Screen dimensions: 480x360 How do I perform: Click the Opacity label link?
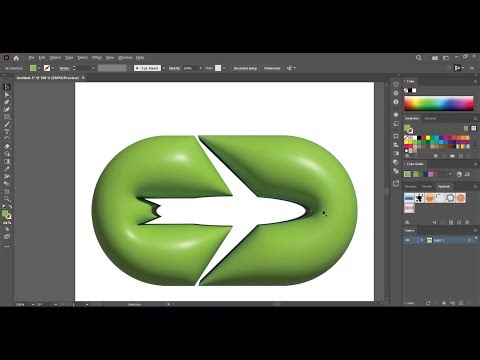[174, 68]
